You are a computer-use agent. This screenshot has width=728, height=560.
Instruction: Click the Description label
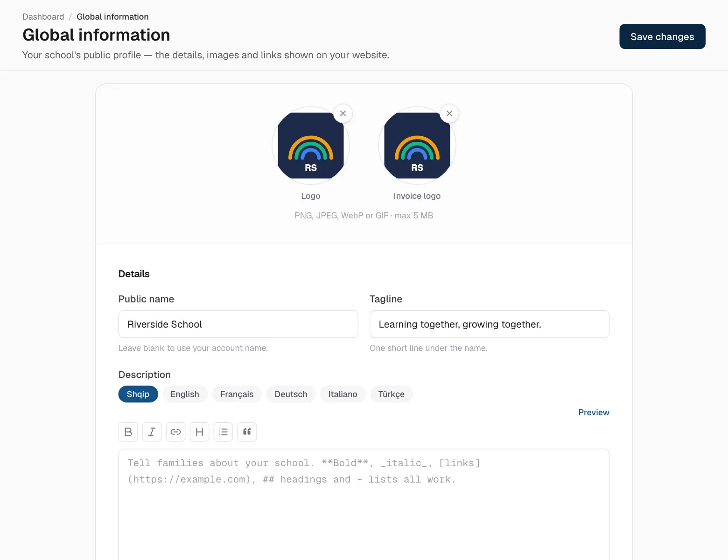coord(145,374)
